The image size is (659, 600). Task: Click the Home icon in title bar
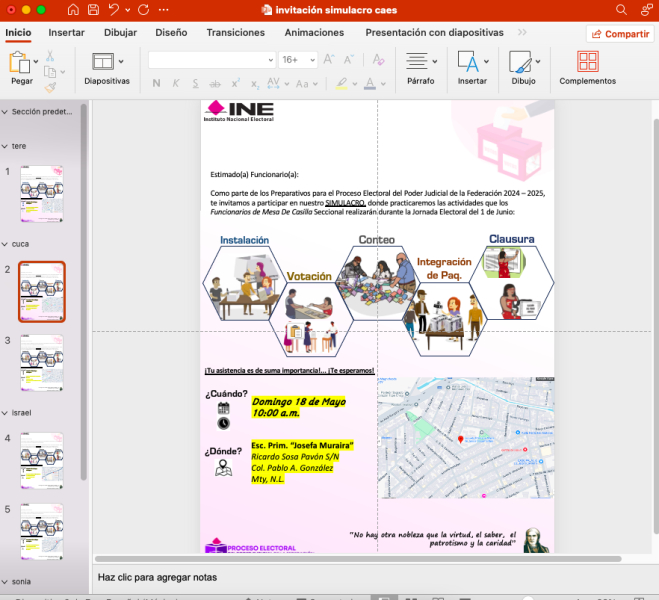73,9
